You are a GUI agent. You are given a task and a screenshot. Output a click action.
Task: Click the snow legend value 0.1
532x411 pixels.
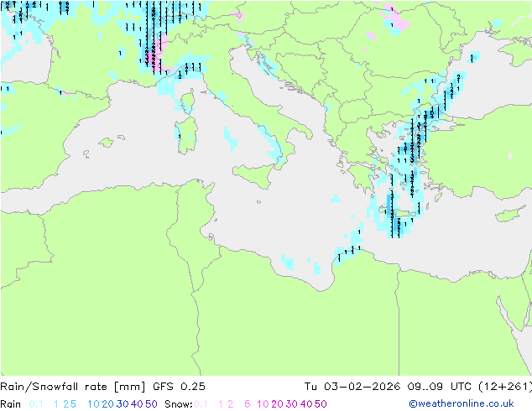click(x=201, y=404)
